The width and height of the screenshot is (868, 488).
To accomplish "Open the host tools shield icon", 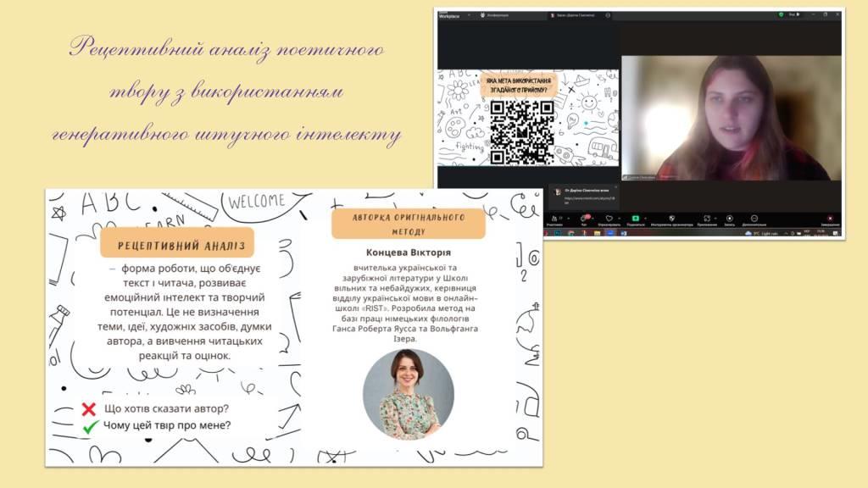I will (x=671, y=218).
